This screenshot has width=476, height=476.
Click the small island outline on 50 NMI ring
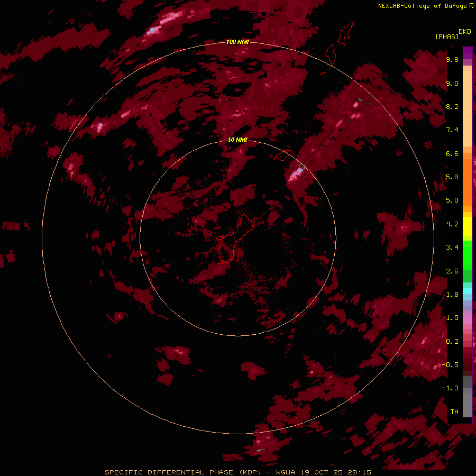click(x=283, y=155)
